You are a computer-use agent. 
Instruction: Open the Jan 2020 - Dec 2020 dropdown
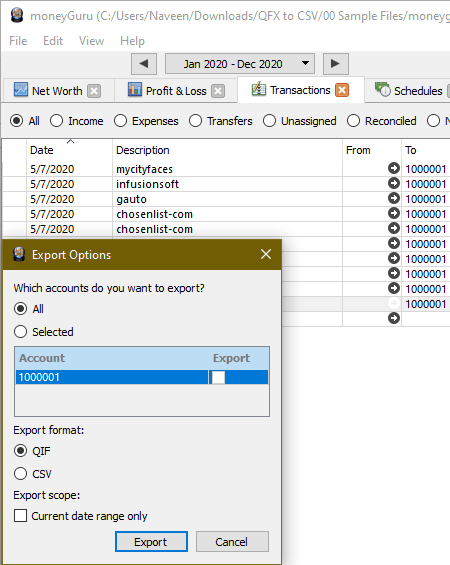(x=240, y=64)
